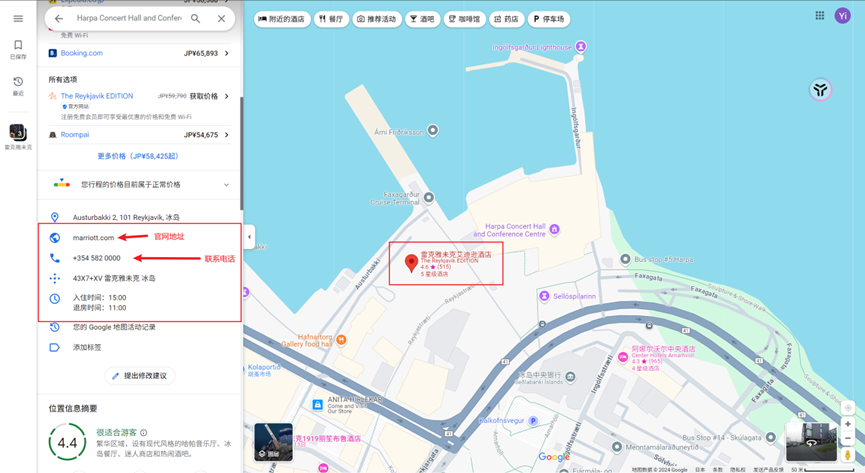This screenshot has height=473, width=865.
Task: Click the Árni Friðriksson map marker
Action: 433,130
